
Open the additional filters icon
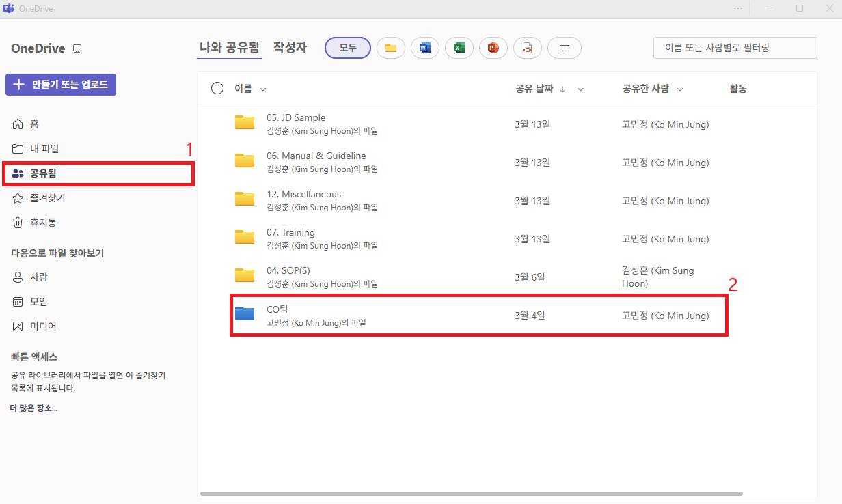point(565,48)
